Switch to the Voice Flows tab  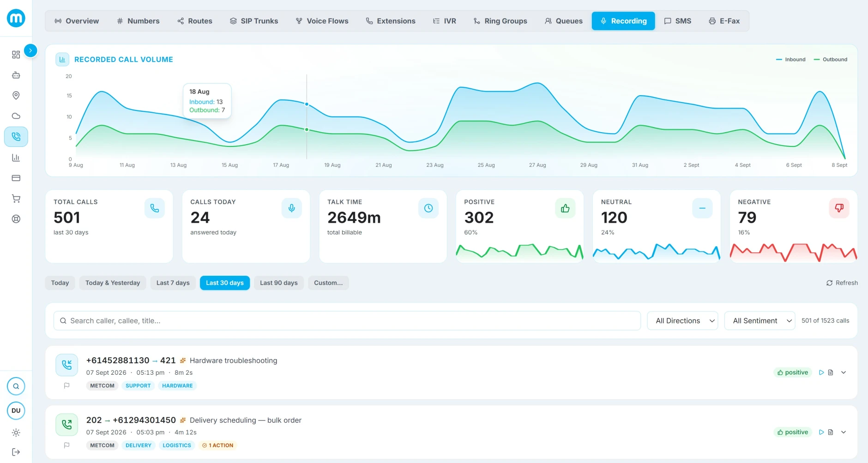point(322,21)
